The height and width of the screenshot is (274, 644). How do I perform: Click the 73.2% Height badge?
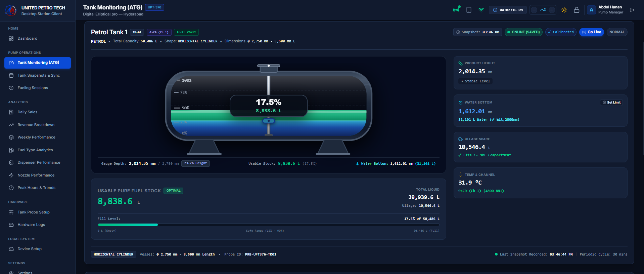195,163
